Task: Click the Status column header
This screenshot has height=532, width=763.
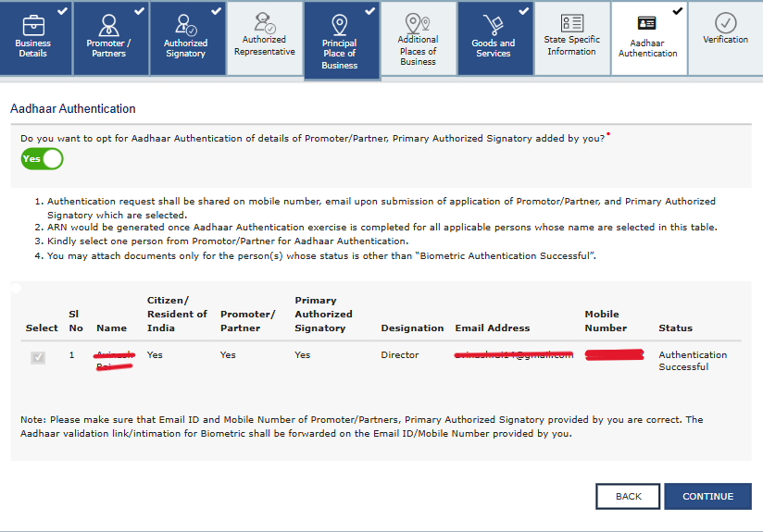Action: coord(675,328)
